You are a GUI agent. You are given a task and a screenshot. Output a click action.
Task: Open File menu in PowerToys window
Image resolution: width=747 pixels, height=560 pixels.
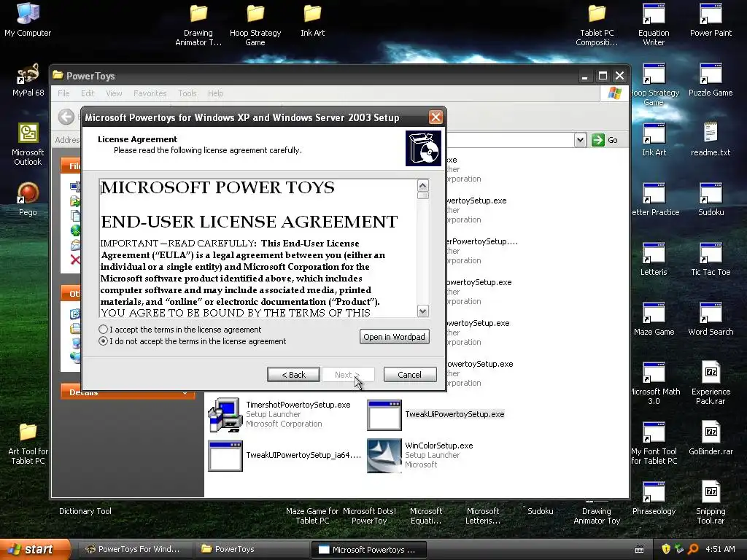pyautogui.click(x=63, y=93)
